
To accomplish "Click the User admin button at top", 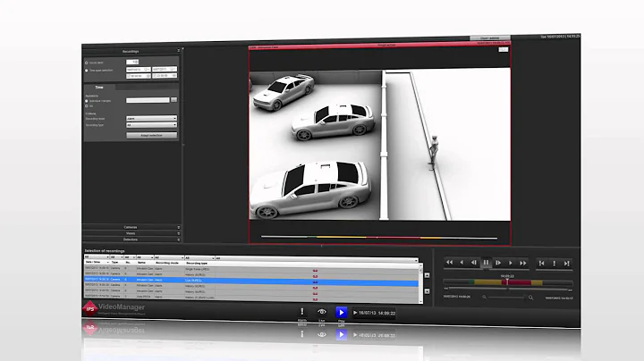I will point(490,38).
